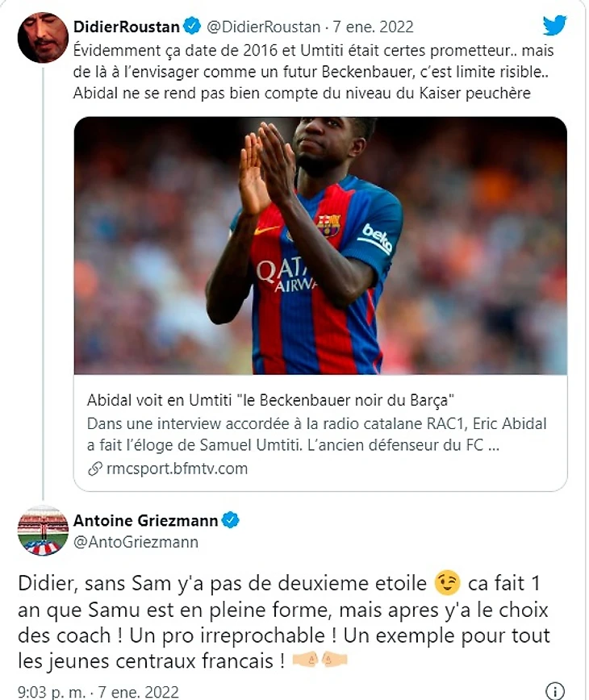Open DidierRoustan display name profile

[125, 27]
